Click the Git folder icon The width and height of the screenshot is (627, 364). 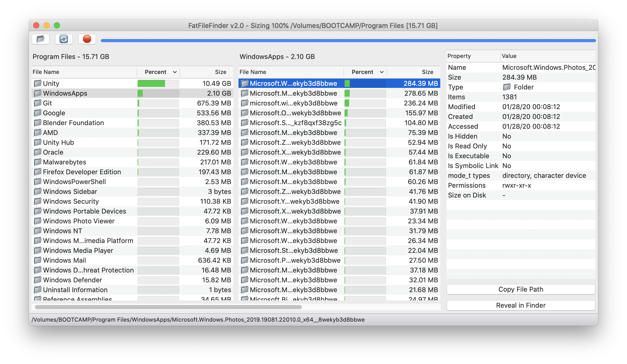point(38,103)
